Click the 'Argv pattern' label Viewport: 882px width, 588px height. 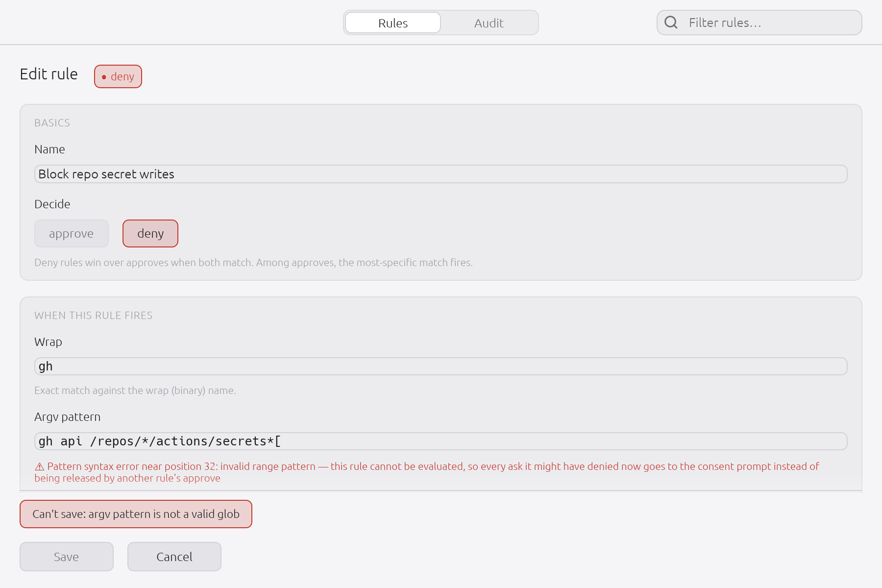click(x=68, y=417)
